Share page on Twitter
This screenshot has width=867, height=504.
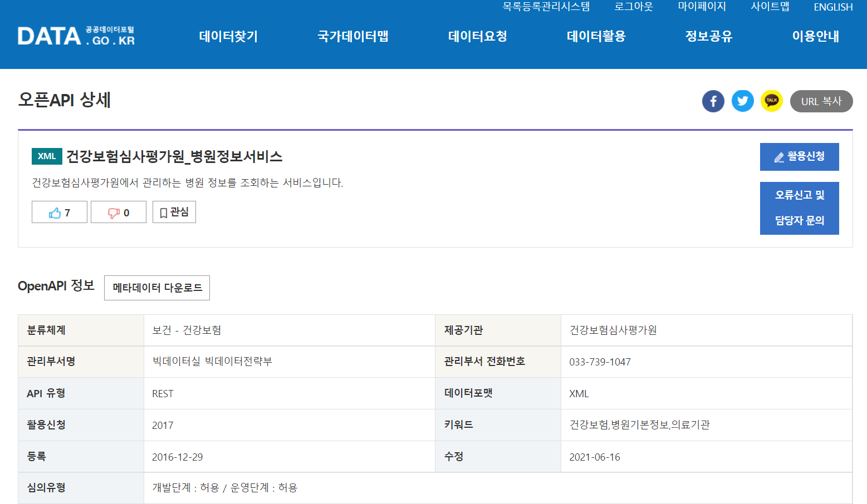pos(743,101)
